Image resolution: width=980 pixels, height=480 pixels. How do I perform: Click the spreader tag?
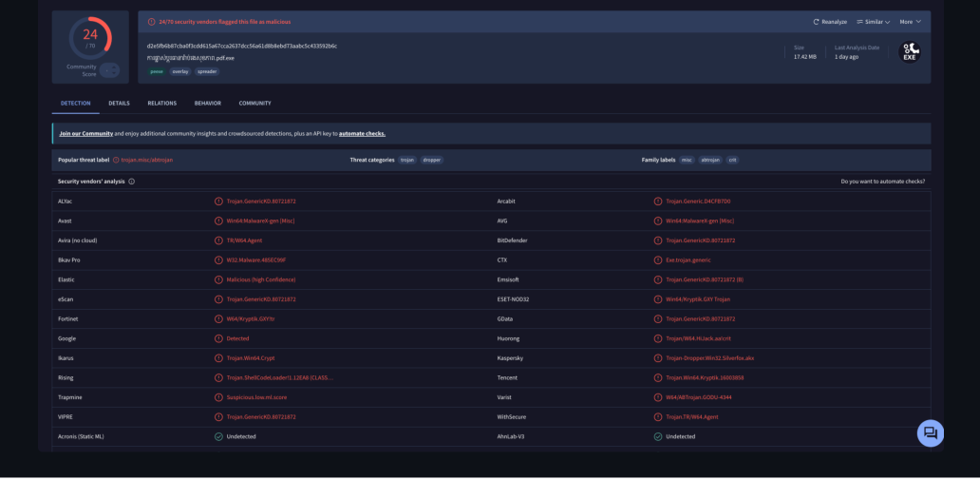click(207, 71)
